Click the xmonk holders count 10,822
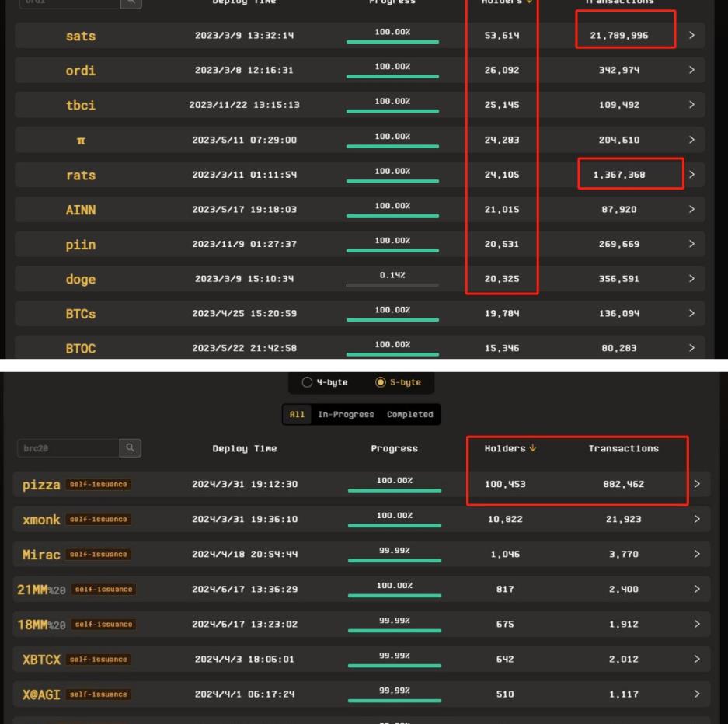 point(505,519)
